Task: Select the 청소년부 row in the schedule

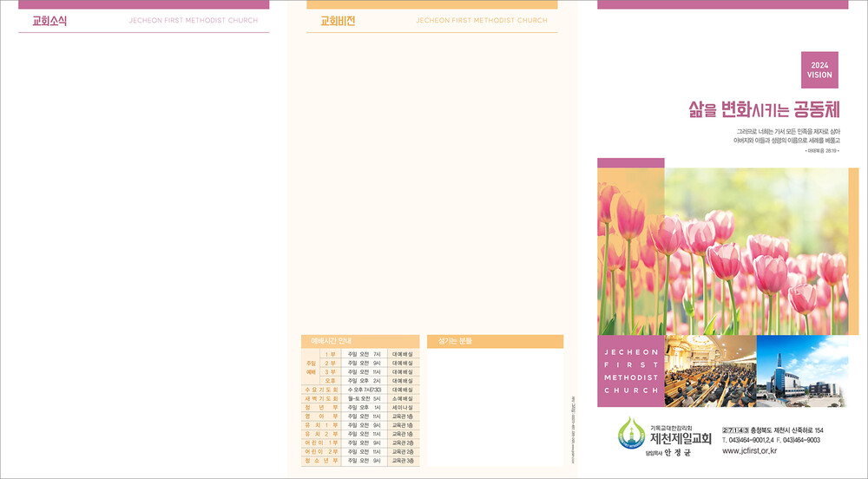Action: point(359,461)
